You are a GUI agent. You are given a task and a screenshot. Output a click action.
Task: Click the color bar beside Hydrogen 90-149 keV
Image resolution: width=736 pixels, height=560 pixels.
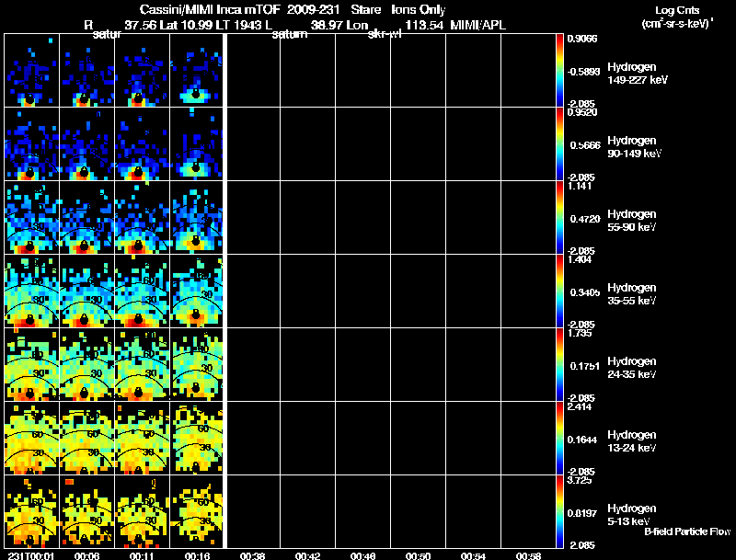click(x=559, y=144)
